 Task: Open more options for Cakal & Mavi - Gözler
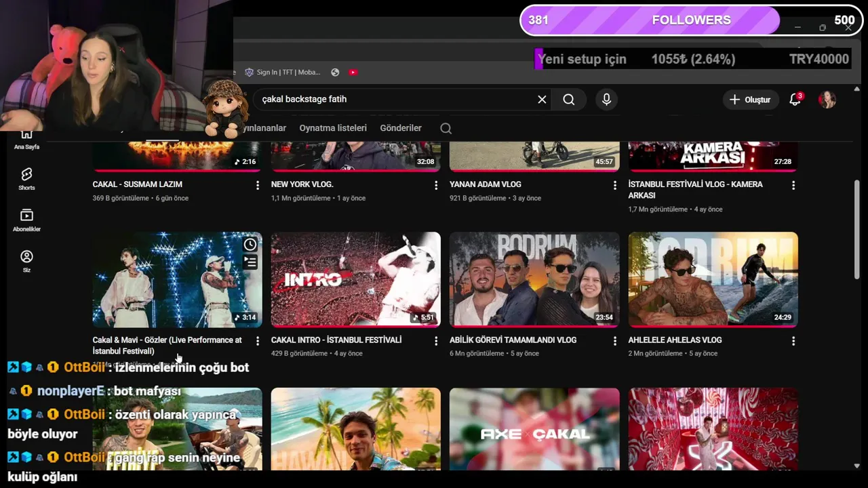pyautogui.click(x=257, y=341)
